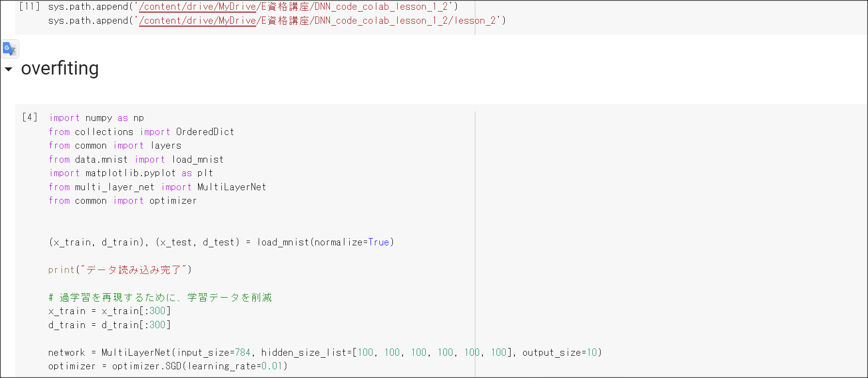868x378 pixels.
Task: Click the 'from common import layers' line
Action: 115,146
